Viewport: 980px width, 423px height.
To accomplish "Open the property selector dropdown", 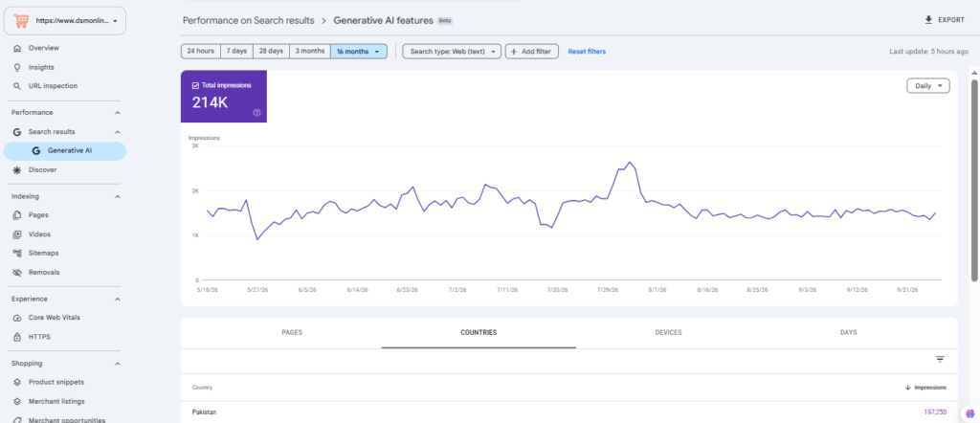I will tap(65, 21).
